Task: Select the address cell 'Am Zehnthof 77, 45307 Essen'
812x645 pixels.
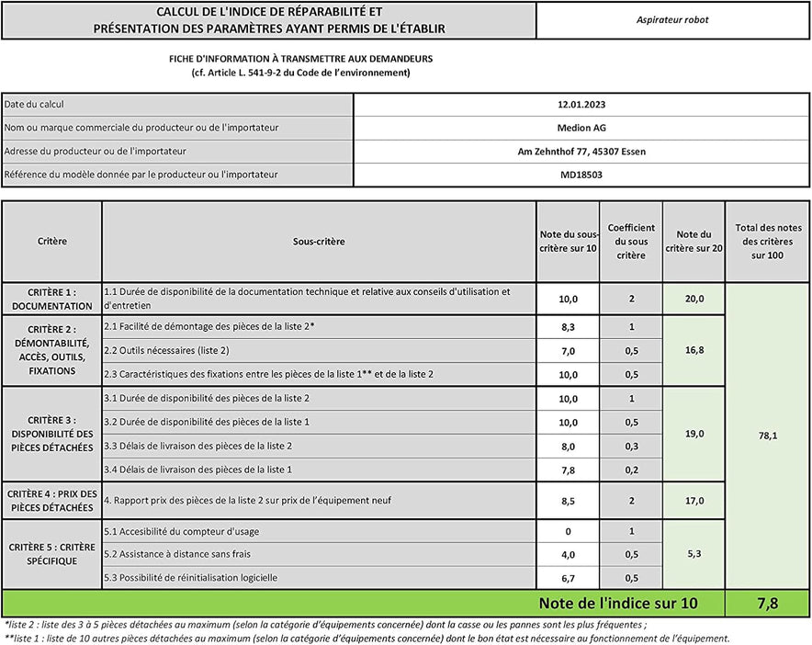Action: (581, 151)
